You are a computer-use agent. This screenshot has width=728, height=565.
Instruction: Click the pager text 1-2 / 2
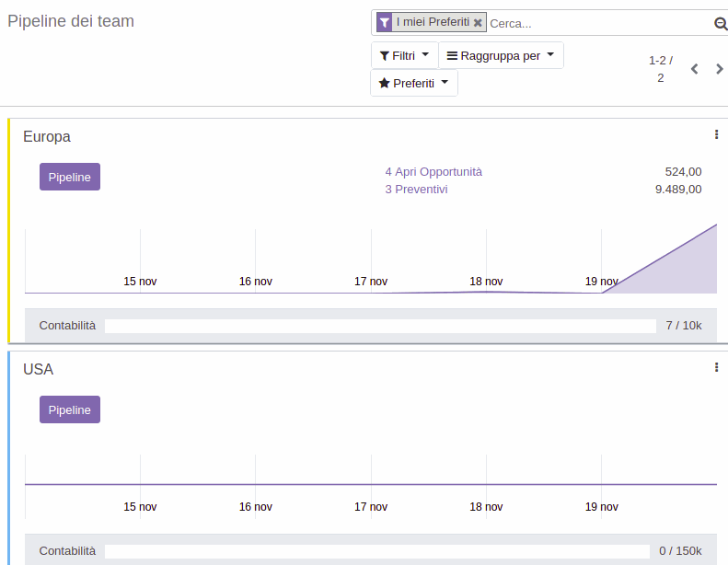(661, 69)
